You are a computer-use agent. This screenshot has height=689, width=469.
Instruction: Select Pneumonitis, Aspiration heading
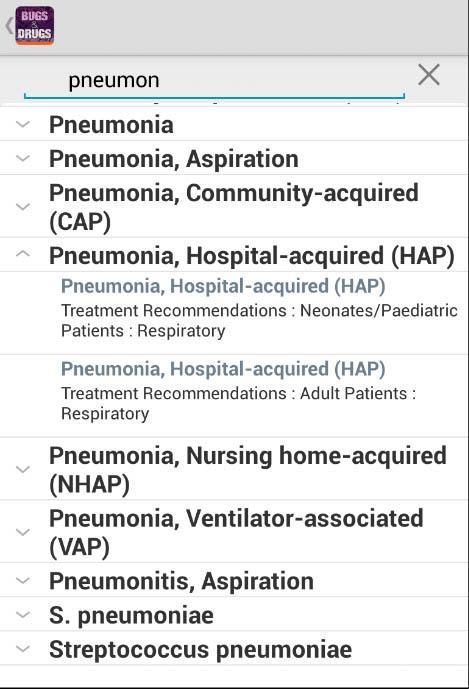[x=182, y=581]
